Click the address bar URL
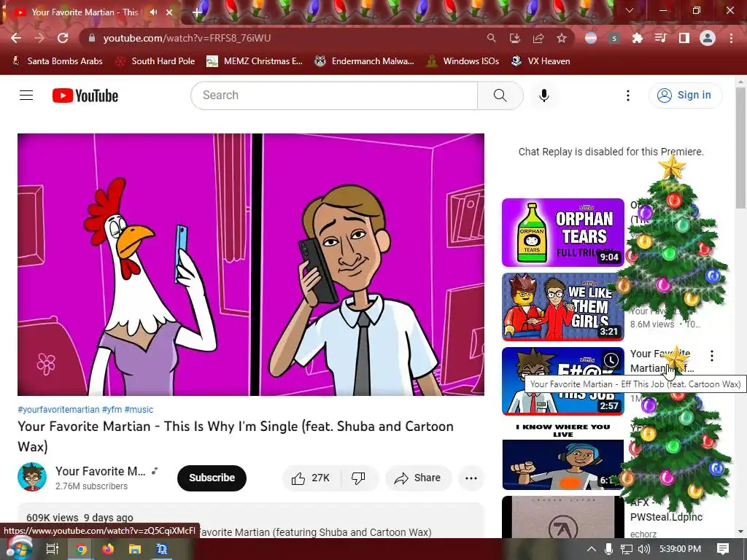 point(187,38)
